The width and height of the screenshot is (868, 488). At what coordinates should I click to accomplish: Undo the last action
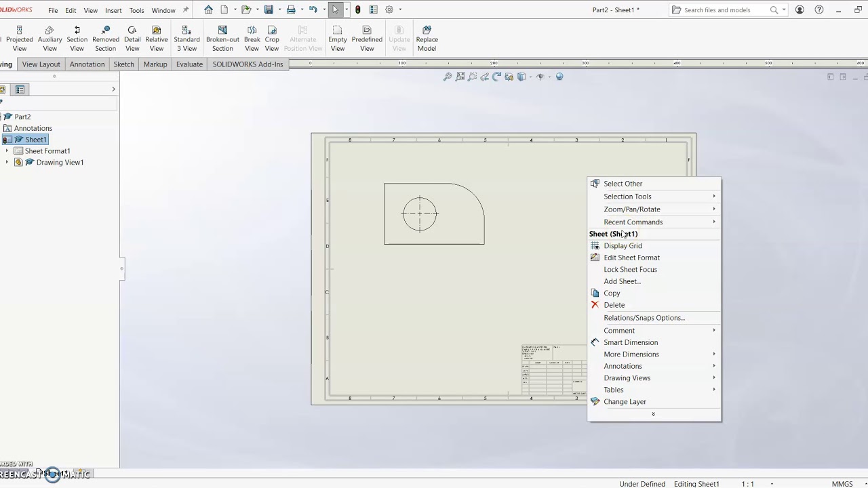tap(313, 10)
